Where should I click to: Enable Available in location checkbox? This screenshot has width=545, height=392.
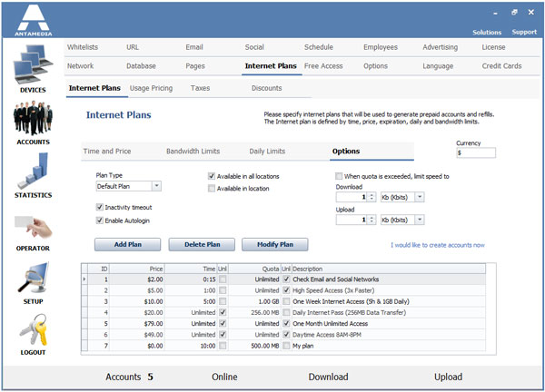[212, 189]
